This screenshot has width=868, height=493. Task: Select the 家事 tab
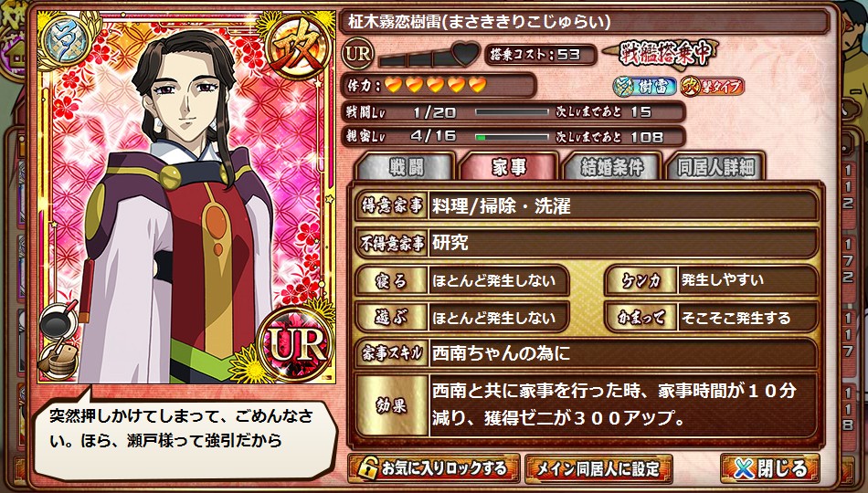pyautogui.click(x=509, y=167)
